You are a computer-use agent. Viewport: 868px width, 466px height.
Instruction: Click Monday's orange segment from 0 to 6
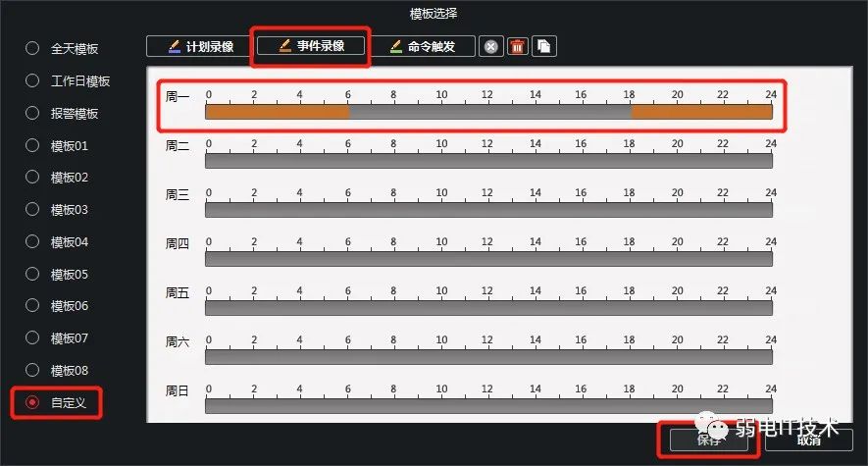278,112
